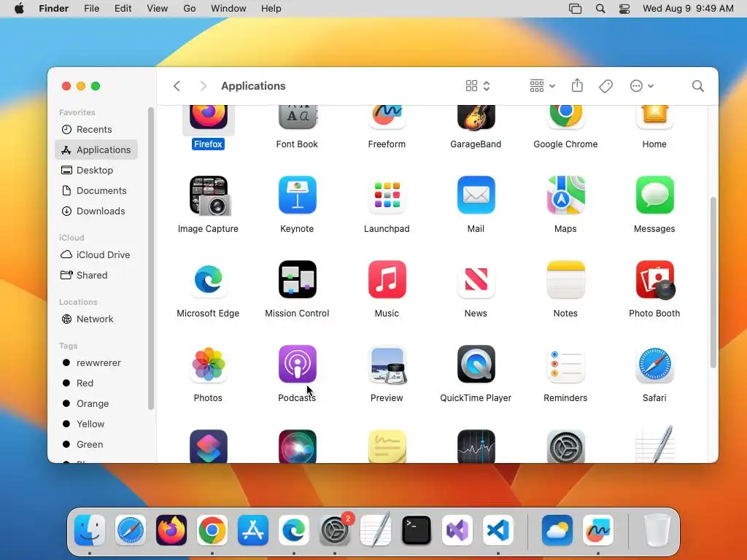
Task: Select Safari in the Applications folder
Action: point(654,365)
